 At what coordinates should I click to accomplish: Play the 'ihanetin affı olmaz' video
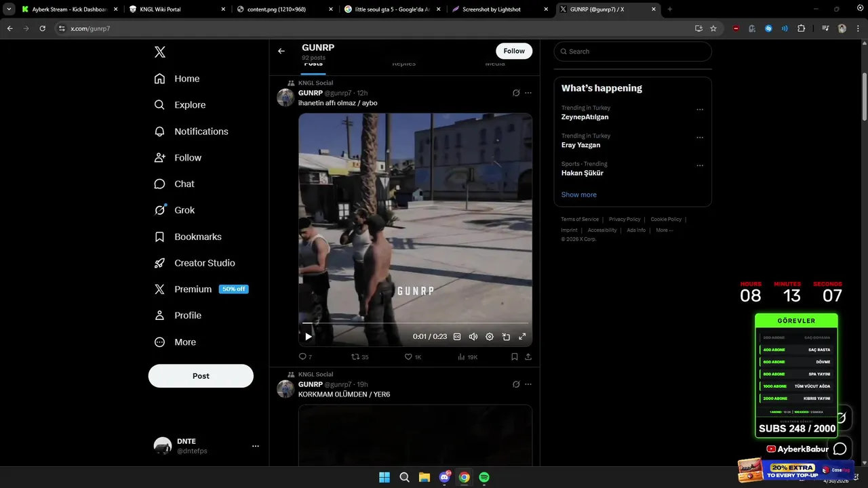click(x=309, y=336)
